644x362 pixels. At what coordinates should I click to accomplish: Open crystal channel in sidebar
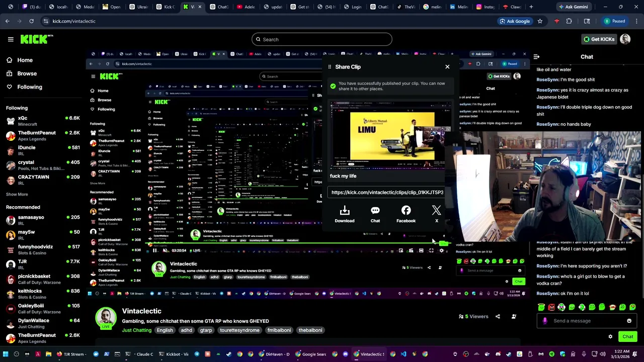43,165
